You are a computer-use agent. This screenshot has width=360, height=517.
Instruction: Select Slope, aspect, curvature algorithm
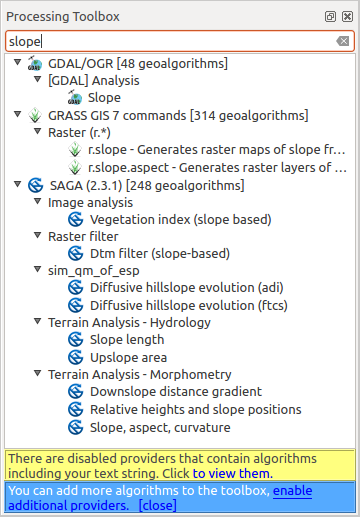tap(160, 428)
